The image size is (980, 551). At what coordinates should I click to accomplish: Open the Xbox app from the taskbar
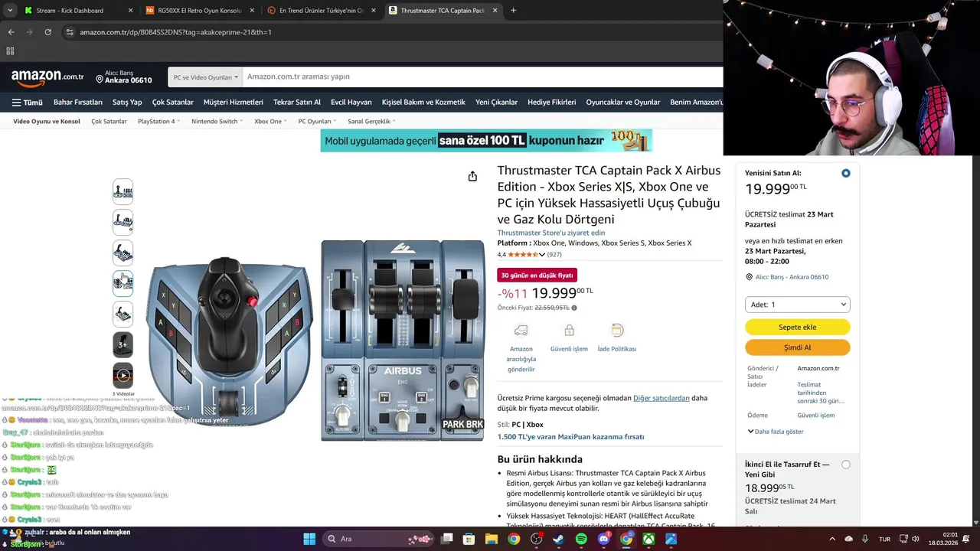click(648, 539)
